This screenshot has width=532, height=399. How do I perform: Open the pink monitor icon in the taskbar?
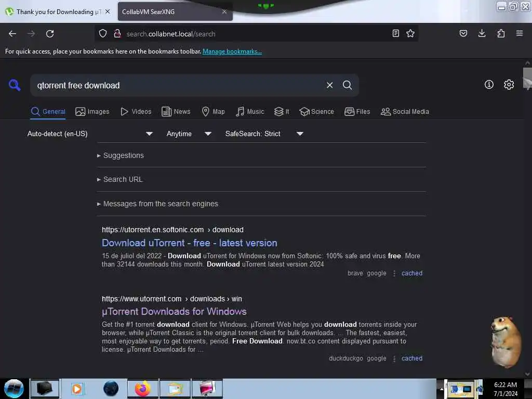[207, 389]
